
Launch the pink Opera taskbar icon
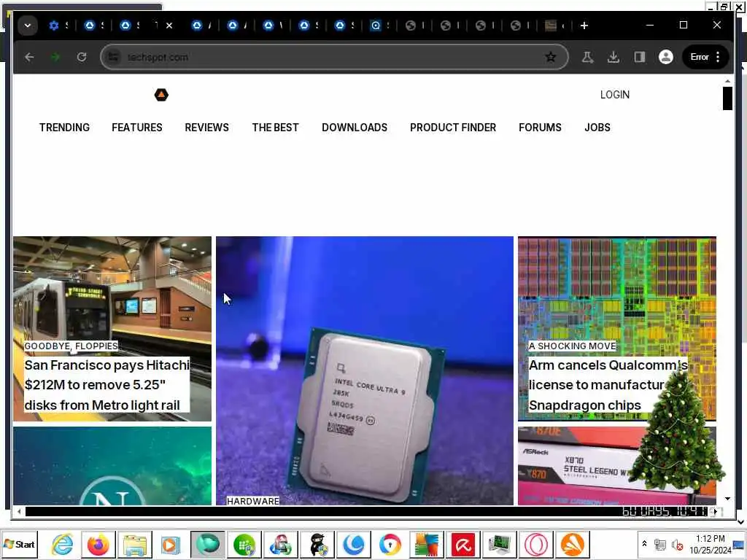(536, 544)
